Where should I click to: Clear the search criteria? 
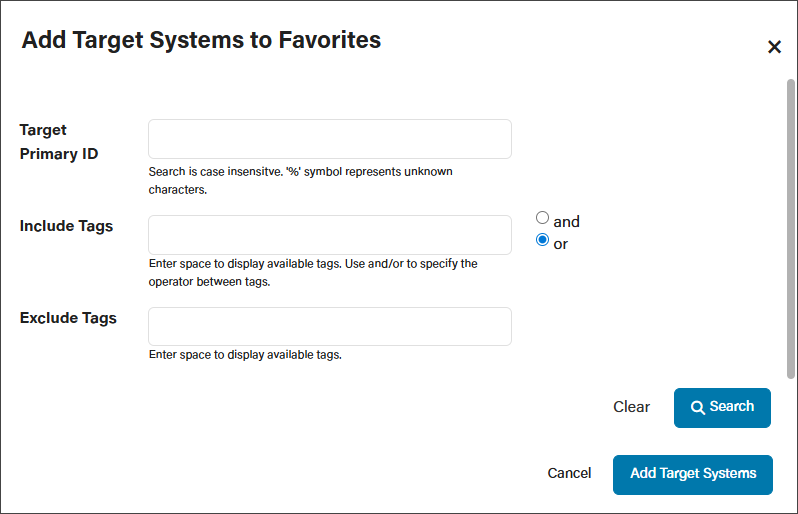631,407
